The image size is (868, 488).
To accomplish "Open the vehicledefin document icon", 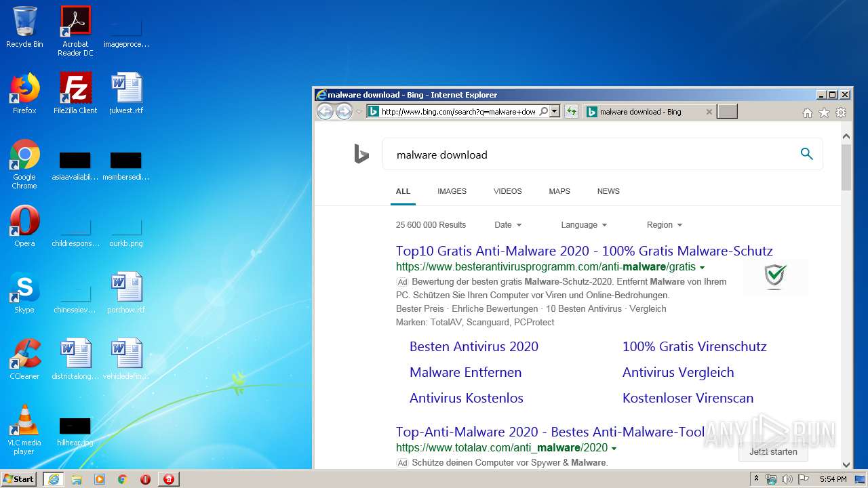I will [126, 359].
